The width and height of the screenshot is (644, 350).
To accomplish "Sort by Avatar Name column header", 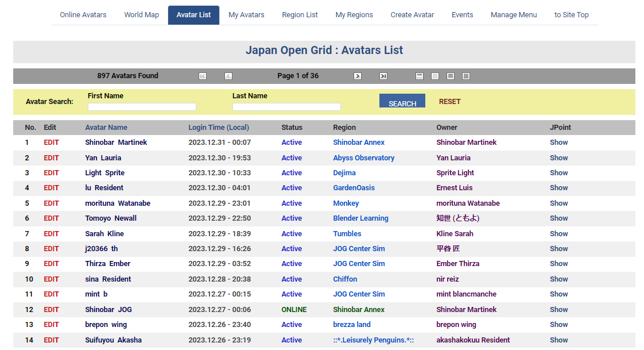I will tap(106, 128).
